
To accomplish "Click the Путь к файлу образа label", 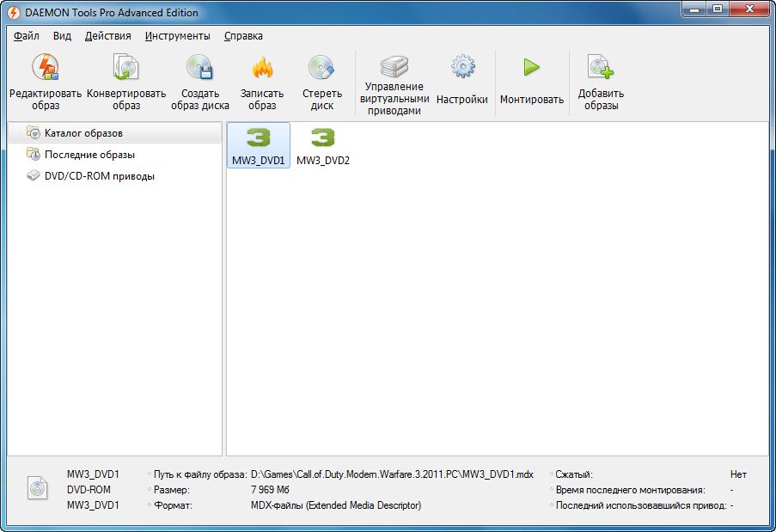I will pos(200,474).
